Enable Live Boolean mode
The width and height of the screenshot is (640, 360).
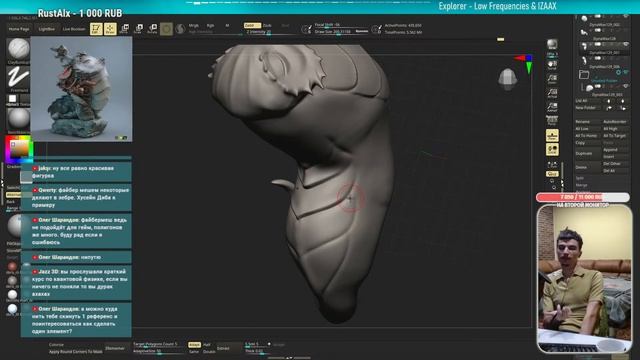click(x=74, y=29)
